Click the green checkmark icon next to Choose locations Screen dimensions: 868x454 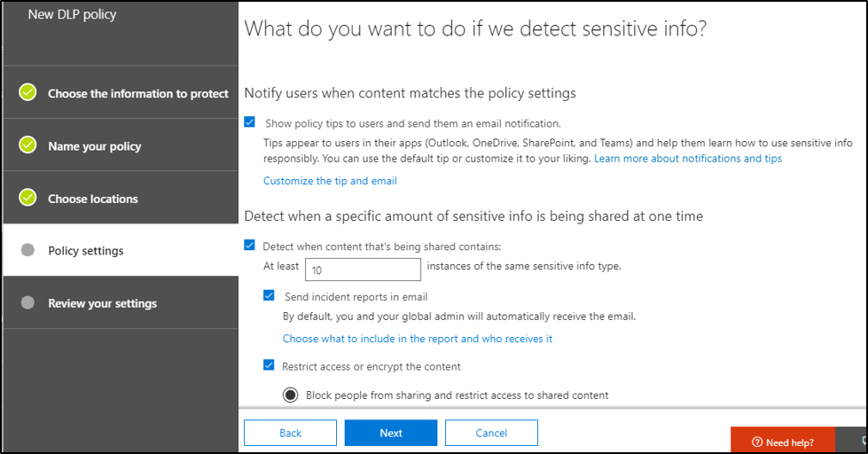[x=28, y=198]
